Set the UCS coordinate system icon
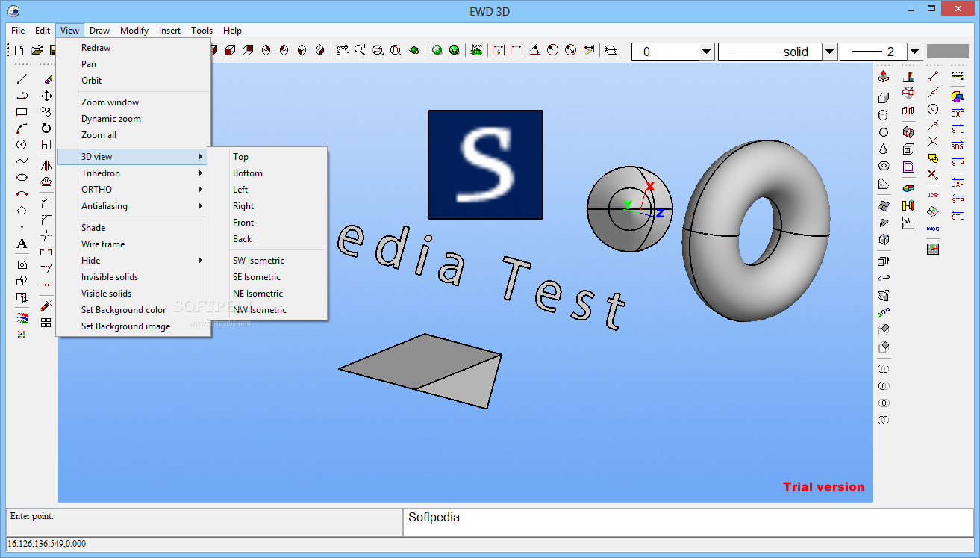The image size is (980, 558). [933, 195]
